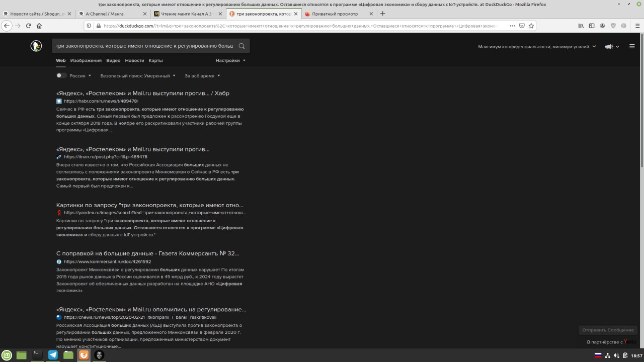
Task: Show sidebars via the toolbar icon
Action: pos(592,26)
